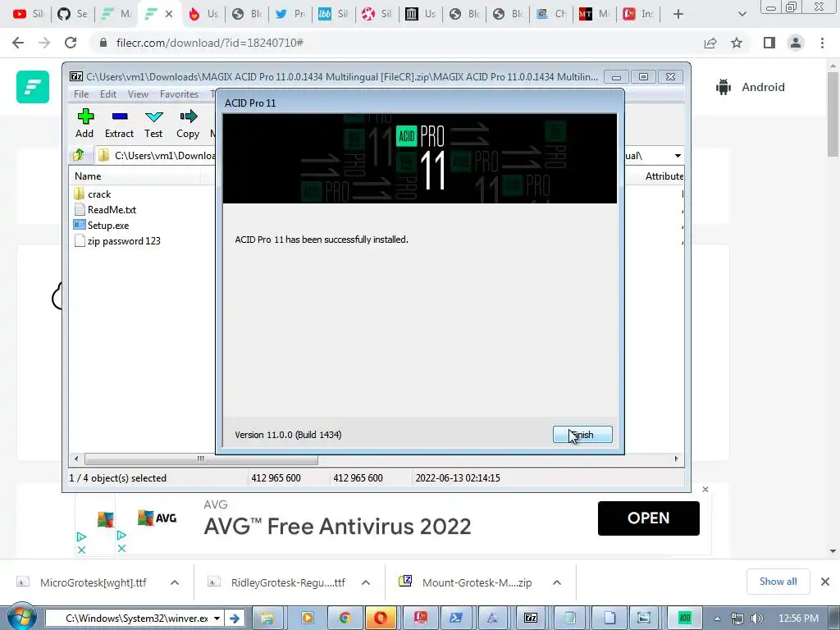Select Setup.exe in the 7-Zip file list
The image size is (840, 630).
tap(108, 225)
